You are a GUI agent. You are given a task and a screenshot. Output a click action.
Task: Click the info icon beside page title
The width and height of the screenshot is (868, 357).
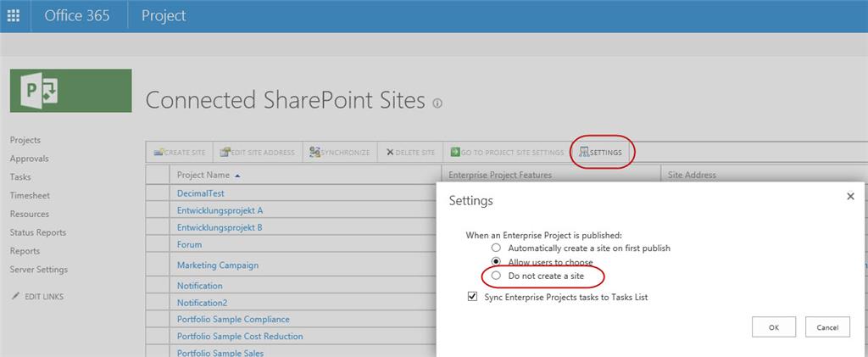pyautogui.click(x=437, y=103)
